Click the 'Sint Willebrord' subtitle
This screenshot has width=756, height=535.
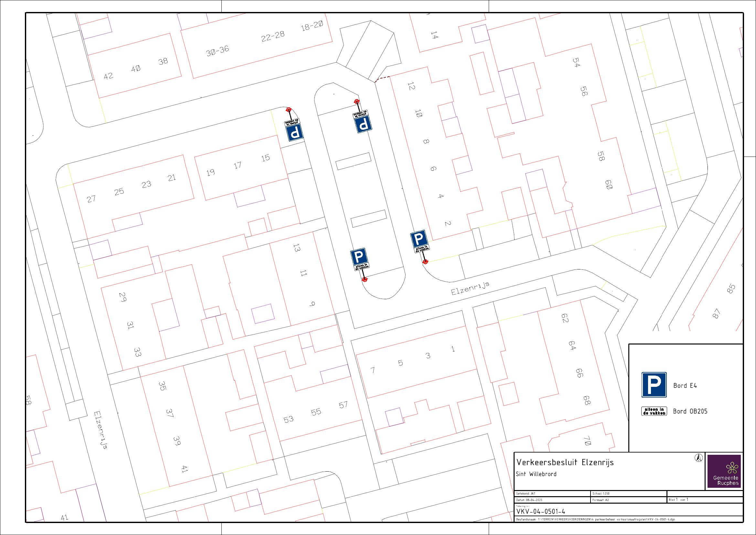point(537,474)
